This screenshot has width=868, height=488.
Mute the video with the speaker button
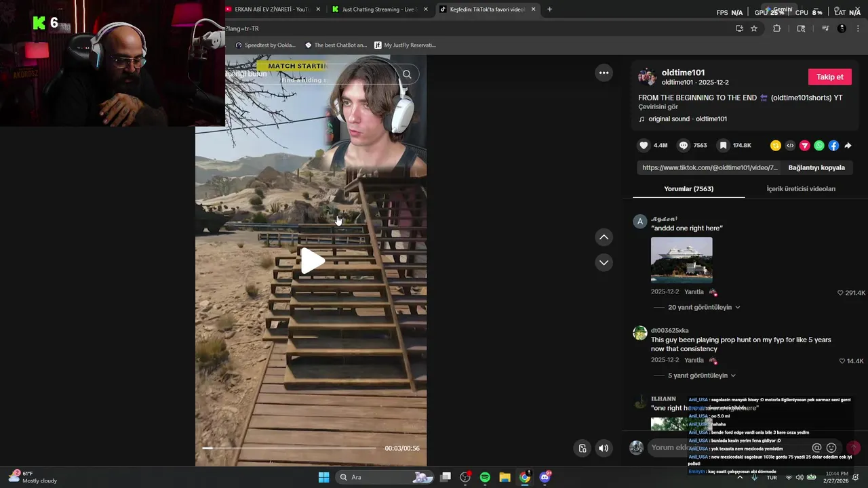pyautogui.click(x=604, y=448)
